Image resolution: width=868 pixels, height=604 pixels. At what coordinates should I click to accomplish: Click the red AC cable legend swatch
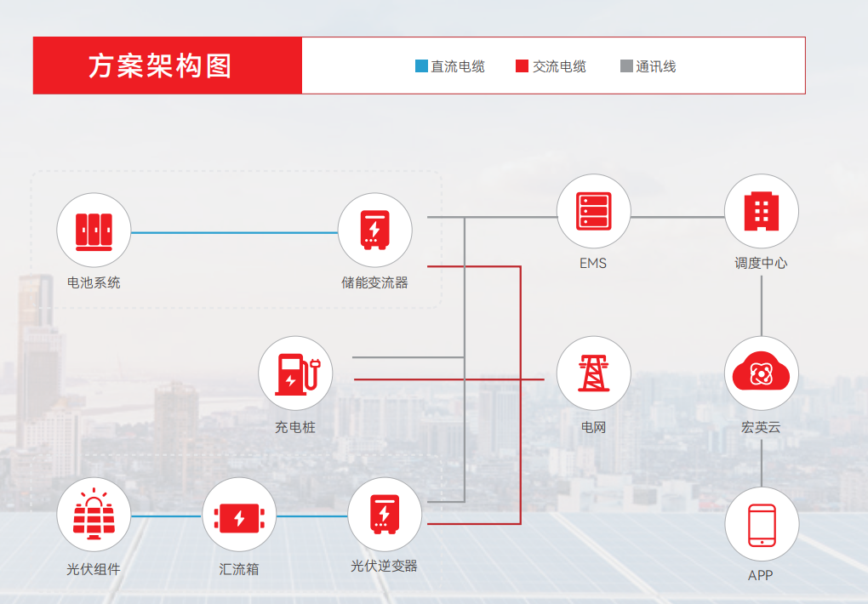(x=522, y=66)
